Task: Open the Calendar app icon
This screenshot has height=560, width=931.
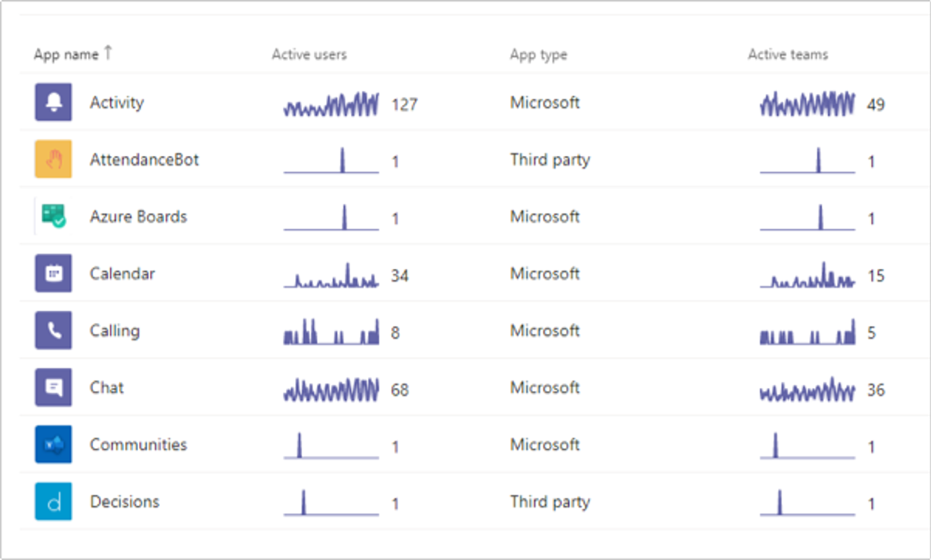Action: coord(52,273)
